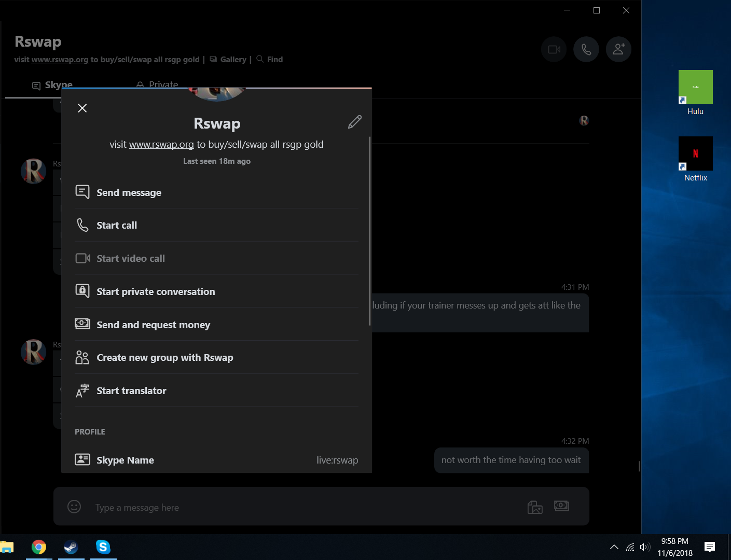Click the Send message chat icon
731x560 pixels.
[x=82, y=192]
